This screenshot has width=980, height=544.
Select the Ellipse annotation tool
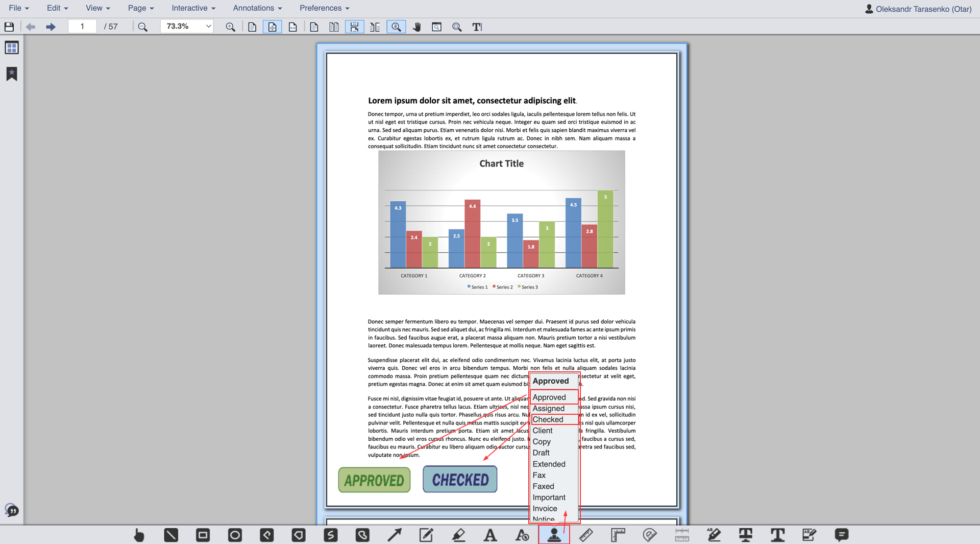235,535
